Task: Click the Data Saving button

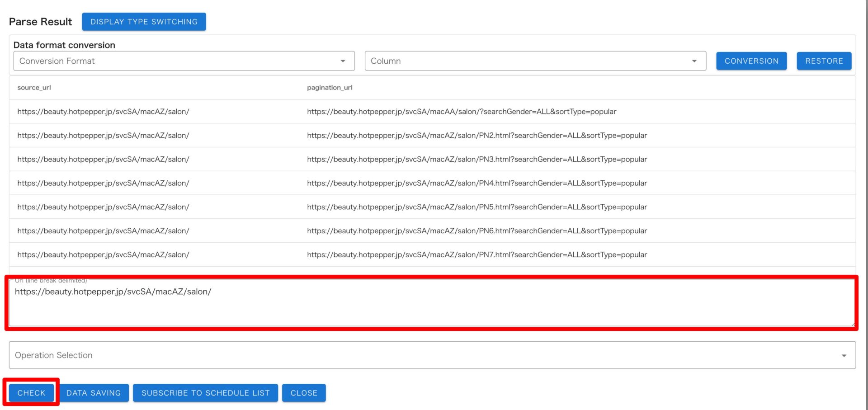Action: click(94, 393)
